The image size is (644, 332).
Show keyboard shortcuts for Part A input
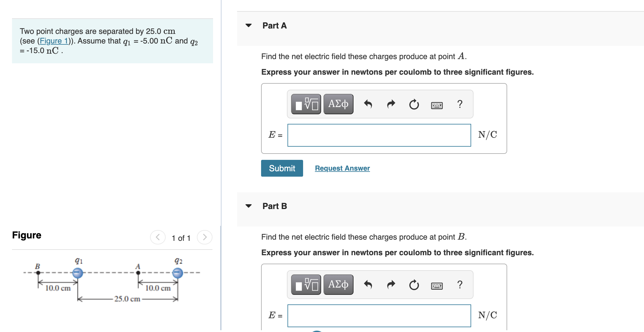(437, 105)
